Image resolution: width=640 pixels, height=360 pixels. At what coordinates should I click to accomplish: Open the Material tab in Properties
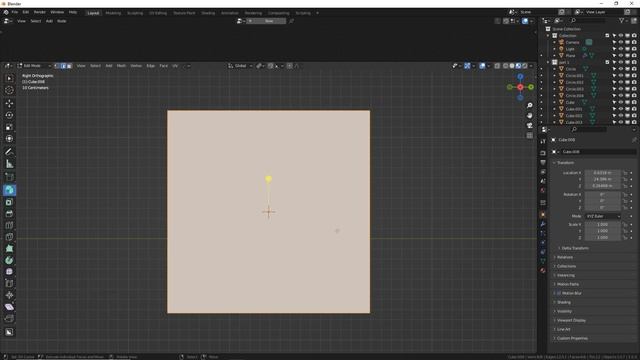542,270
